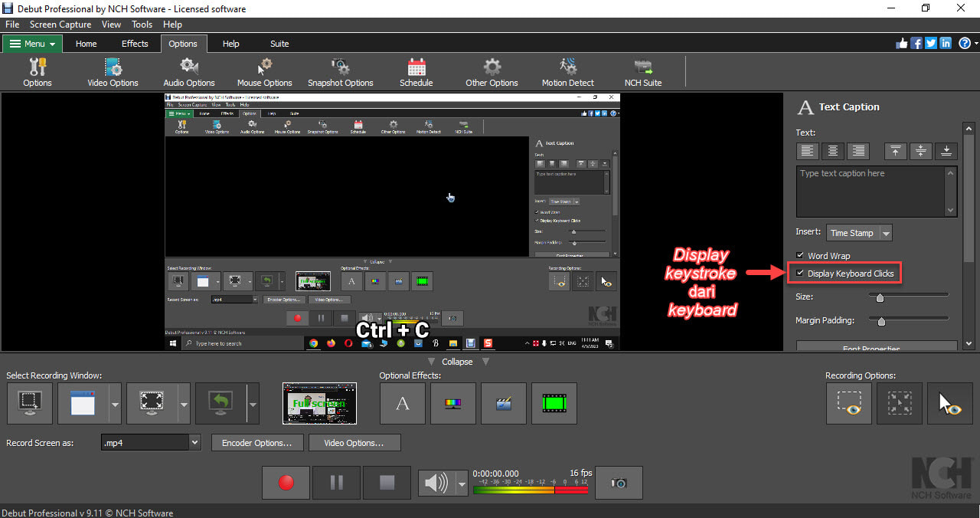Screen dimensions: 980x518
Task: Choose the select-region recording window icon
Action: tap(30, 403)
